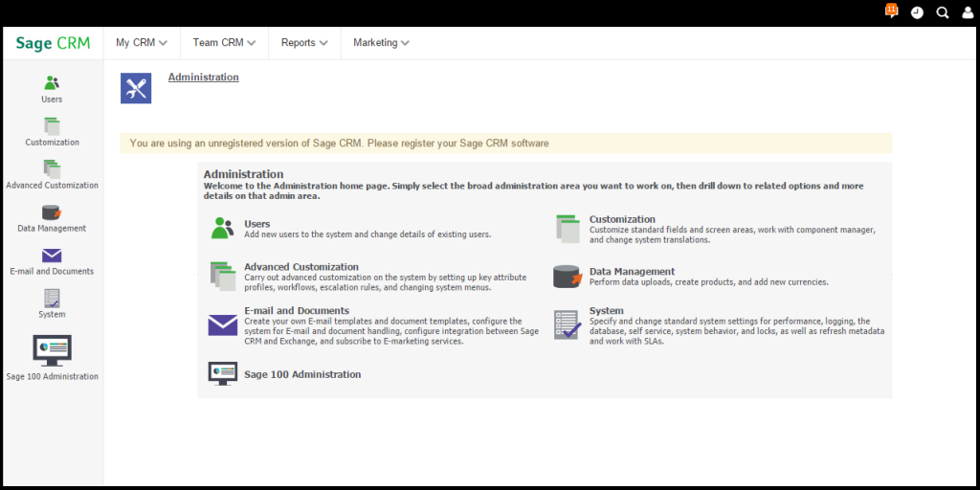Open Data Management heading link in main panel
The image size is (980, 490).
[632, 271]
